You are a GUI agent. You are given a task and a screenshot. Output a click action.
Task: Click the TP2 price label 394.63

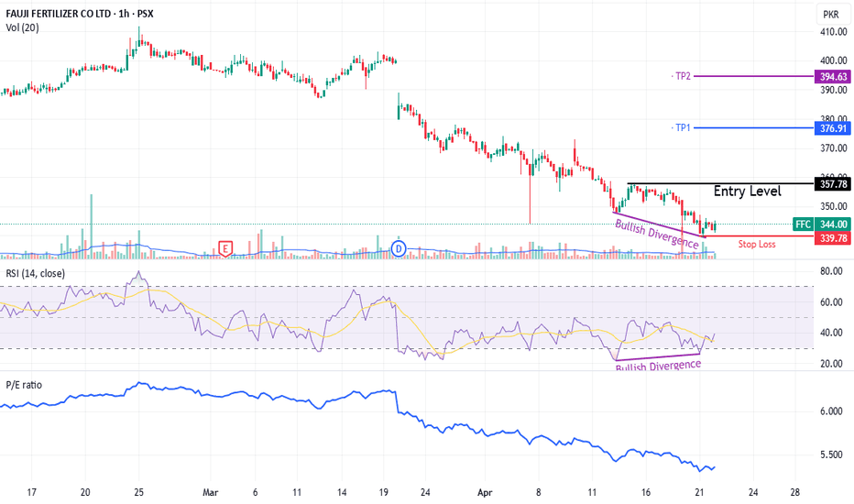(x=833, y=77)
